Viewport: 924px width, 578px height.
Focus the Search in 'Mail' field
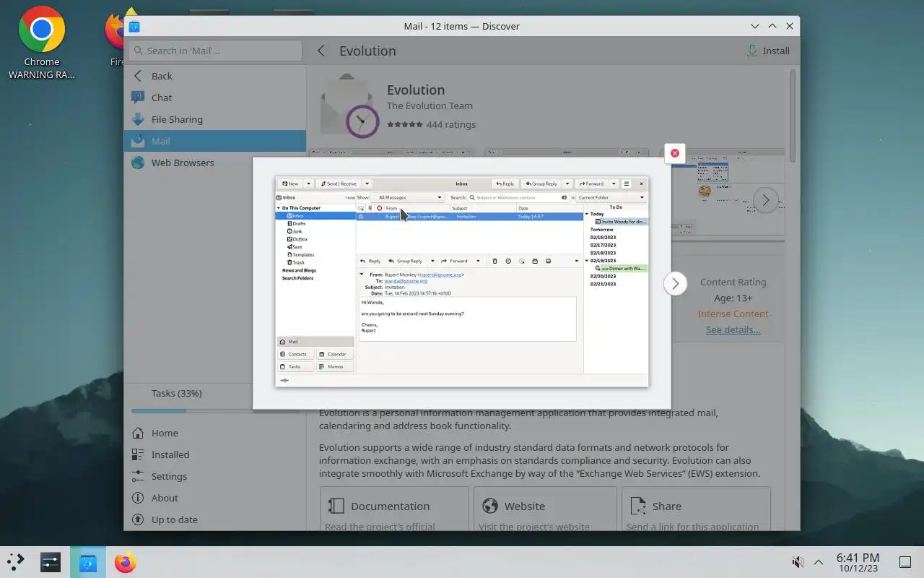click(215, 51)
